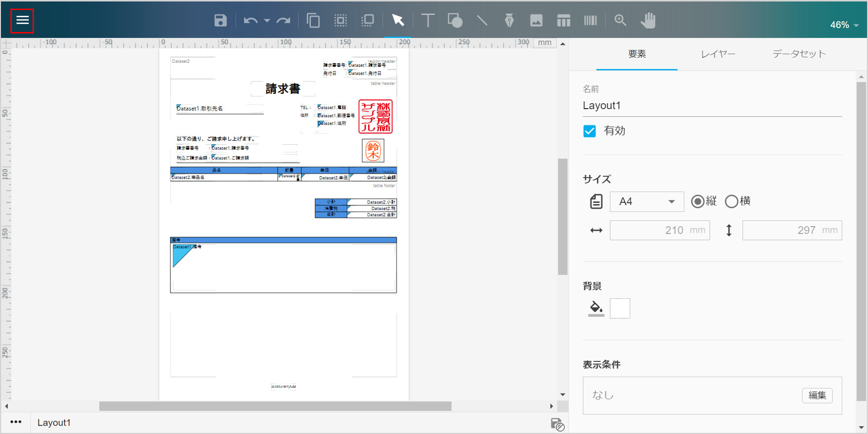Activate the Hand pan tool
868x434 pixels.
pyautogui.click(x=648, y=20)
